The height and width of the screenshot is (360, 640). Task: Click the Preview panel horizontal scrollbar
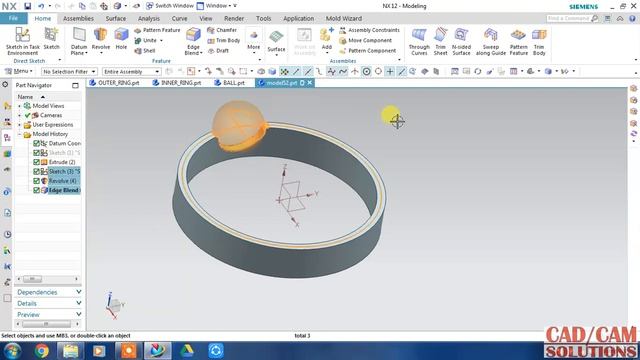pos(48,324)
